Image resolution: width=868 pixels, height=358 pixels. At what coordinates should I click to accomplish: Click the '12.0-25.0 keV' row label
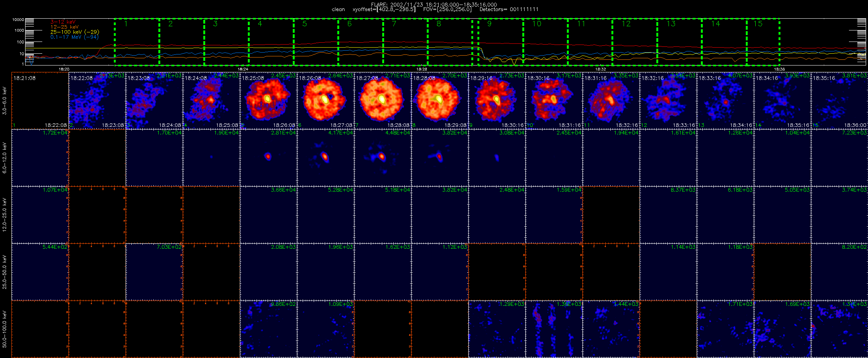(5, 215)
